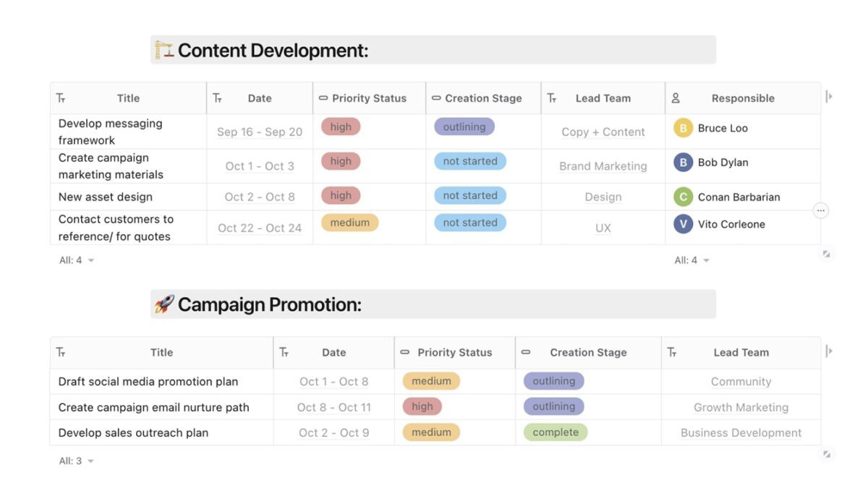Click Bruce Loo's yellow avatar icon

click(683, 129)
